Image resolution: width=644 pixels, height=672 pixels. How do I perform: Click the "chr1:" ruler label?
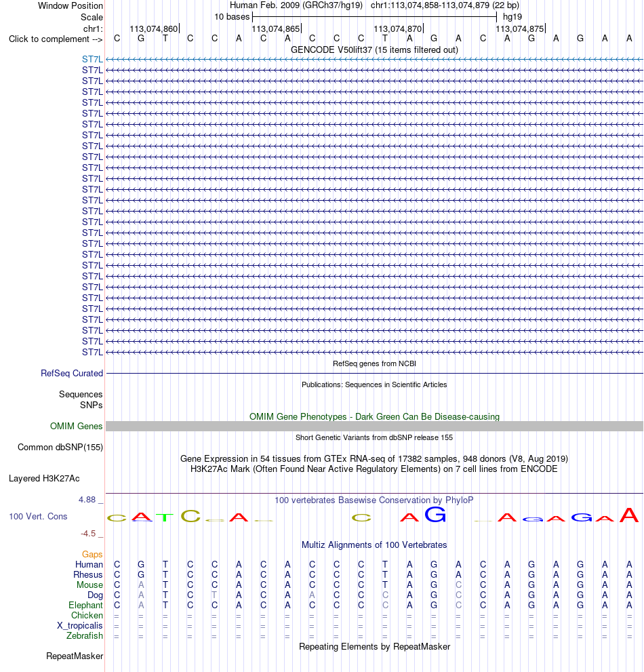coord(93,28)
